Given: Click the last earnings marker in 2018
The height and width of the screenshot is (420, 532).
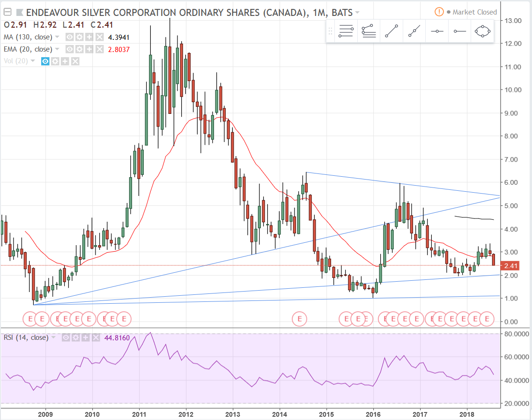Looking at the screenshot, I should point(487,319).
